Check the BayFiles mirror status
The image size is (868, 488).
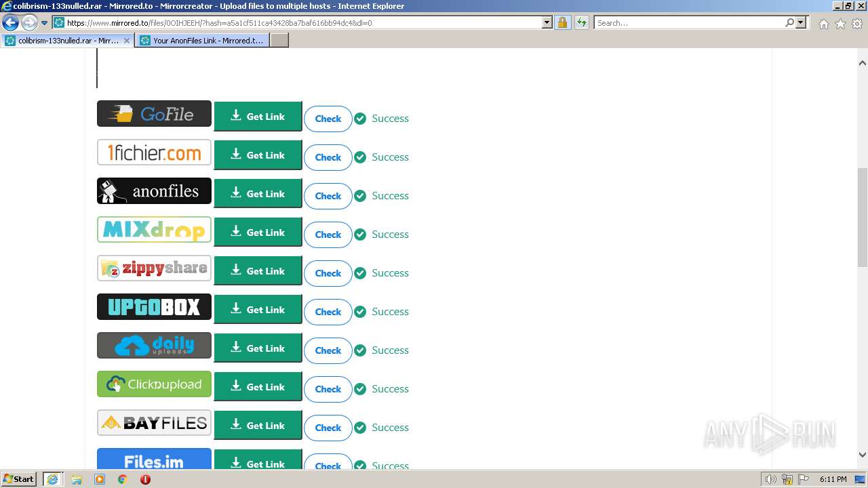(x=328, y=428)
